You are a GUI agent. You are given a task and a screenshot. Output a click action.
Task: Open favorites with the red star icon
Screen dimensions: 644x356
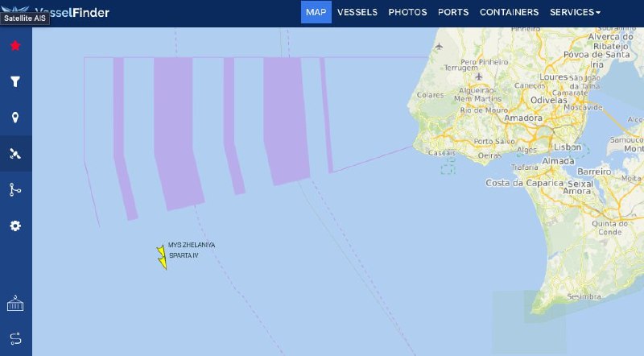(15, 45)
